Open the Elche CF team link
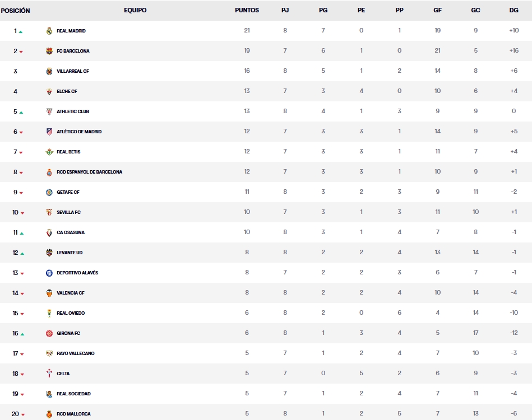Screen dimensions: 532x420 [67, 91]
